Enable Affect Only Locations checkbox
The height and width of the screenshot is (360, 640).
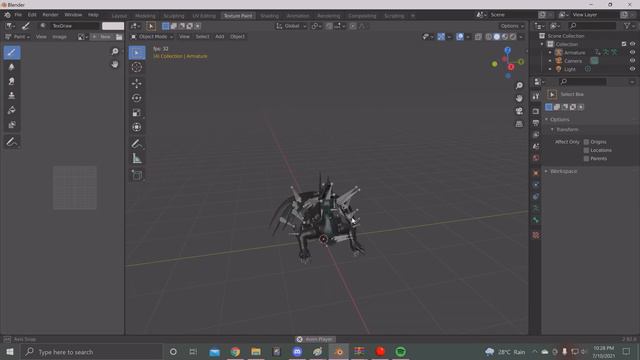point(586,150)
